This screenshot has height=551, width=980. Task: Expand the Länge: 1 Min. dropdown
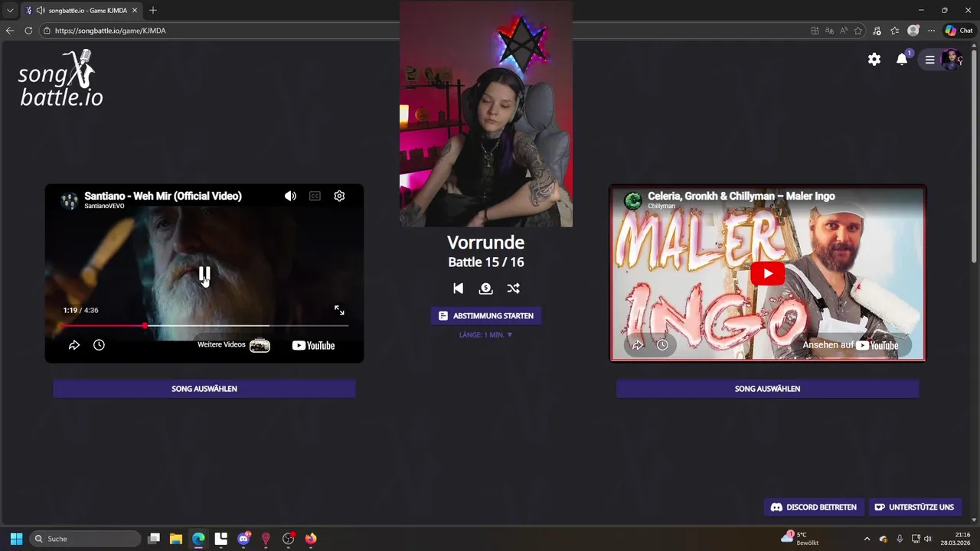click(486, 334)
